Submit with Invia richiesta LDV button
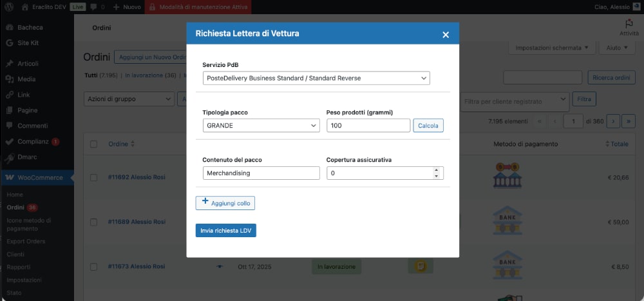The width and height of the screenshot is (644, 301). [x=225, y=230]
